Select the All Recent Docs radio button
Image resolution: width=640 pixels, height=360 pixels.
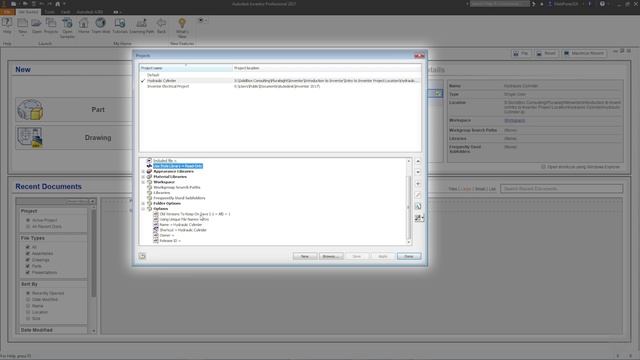click(28, 227)
